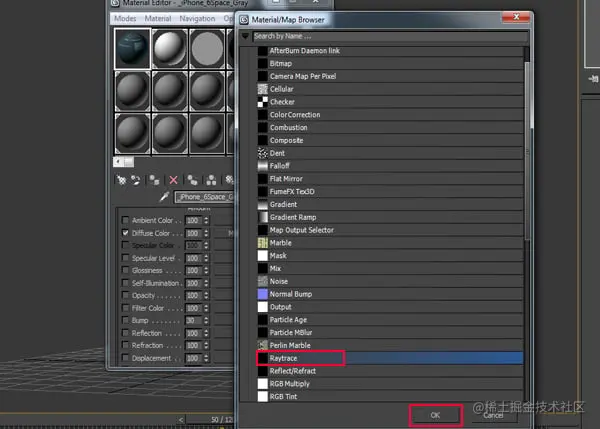The image size is (600, 429).
Task: Select the Gradient map icon
Action: (262, 204)
